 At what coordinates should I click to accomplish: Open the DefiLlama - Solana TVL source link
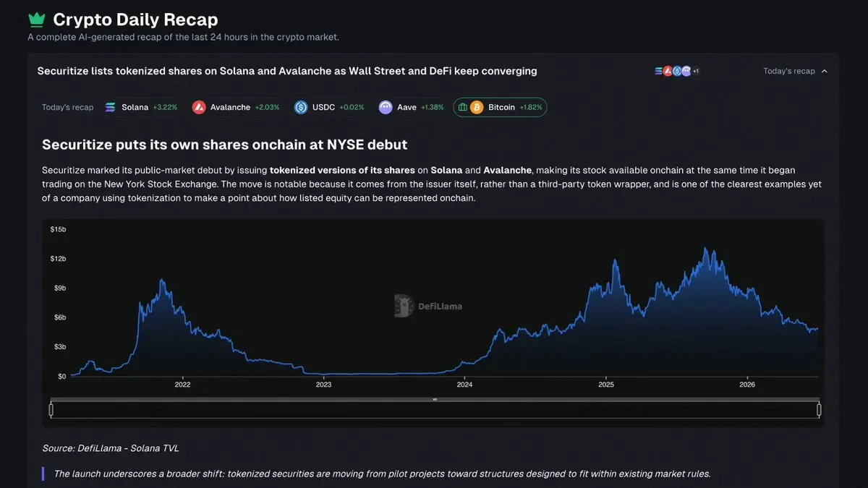[x=110, y=448]
